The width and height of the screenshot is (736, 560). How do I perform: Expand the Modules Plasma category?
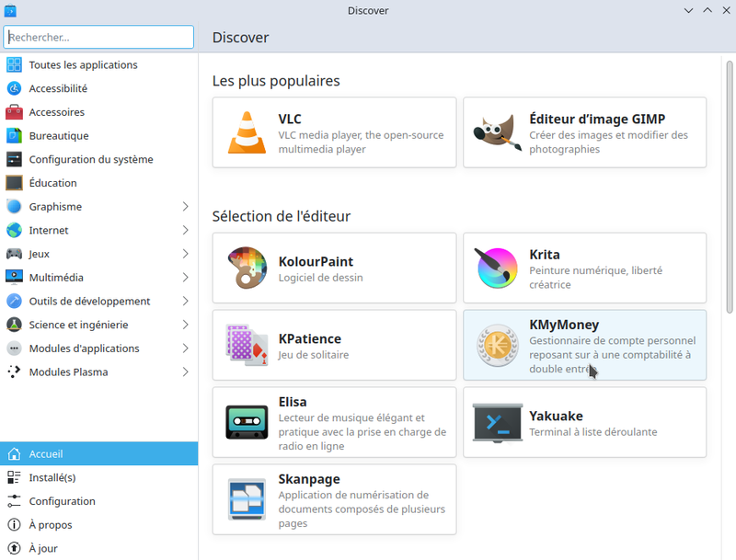(x=188, y=371)
